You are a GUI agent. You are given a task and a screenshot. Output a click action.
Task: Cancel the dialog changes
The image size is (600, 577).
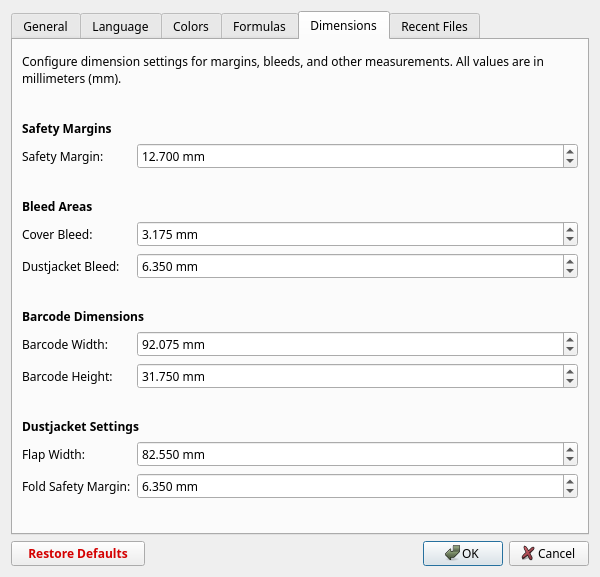[x=548, y=553]
